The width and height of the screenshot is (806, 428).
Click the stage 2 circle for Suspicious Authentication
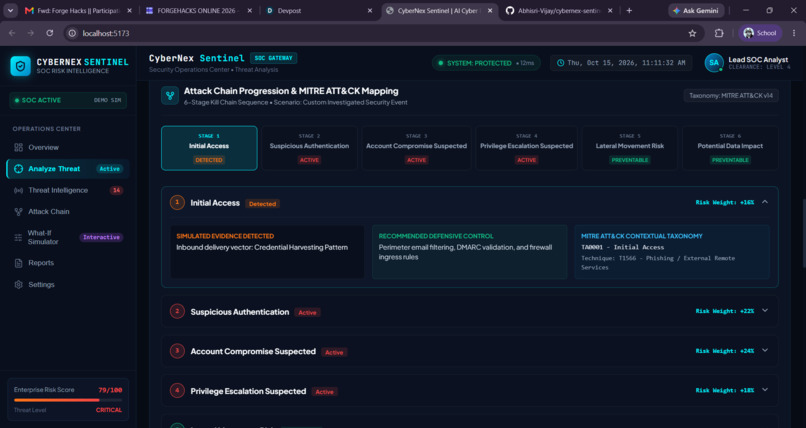point(177,311)
